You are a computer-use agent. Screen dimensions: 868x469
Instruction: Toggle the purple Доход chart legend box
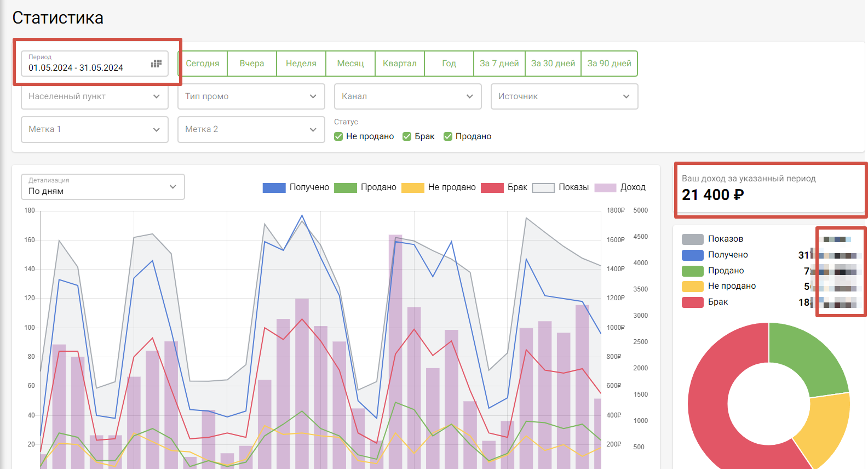[605, 188]
